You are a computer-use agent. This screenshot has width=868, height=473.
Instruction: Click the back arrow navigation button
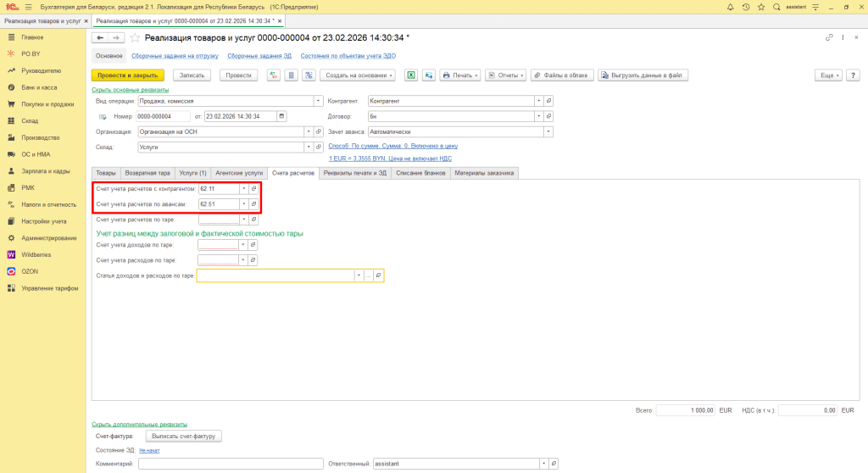(100, 38)
